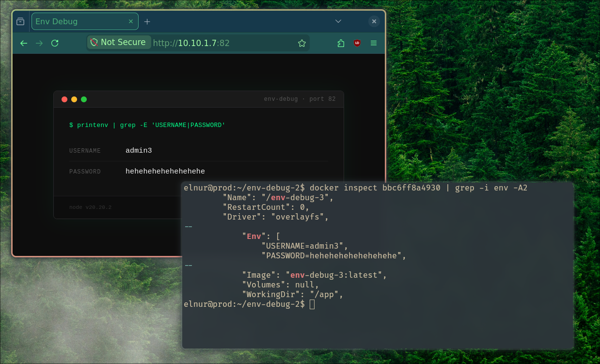
Task: Click the "WorkingDir": "/app" terminal line
Action: click(x=293, y=294)
